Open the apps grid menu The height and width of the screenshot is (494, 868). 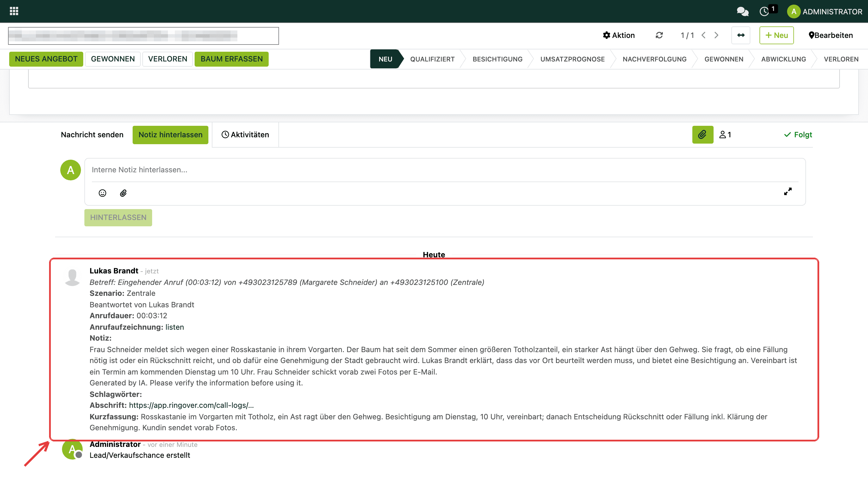pyautogui.click(x=14, y=11)
